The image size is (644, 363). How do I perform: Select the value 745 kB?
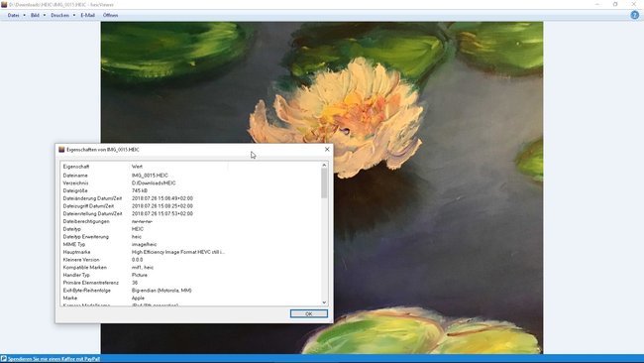point(140,190)
